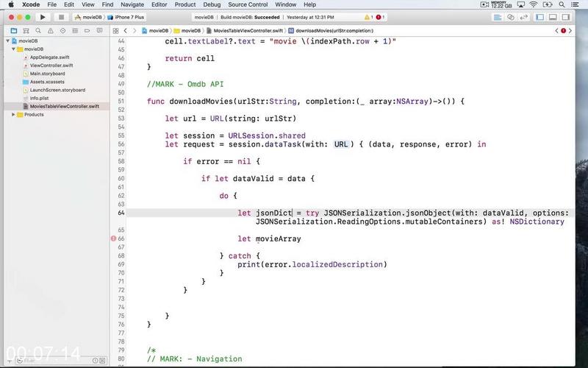Open movieDB folder jump bar segment
The height and width of the screenshot is (368, 588).
[x=187, y=31]
